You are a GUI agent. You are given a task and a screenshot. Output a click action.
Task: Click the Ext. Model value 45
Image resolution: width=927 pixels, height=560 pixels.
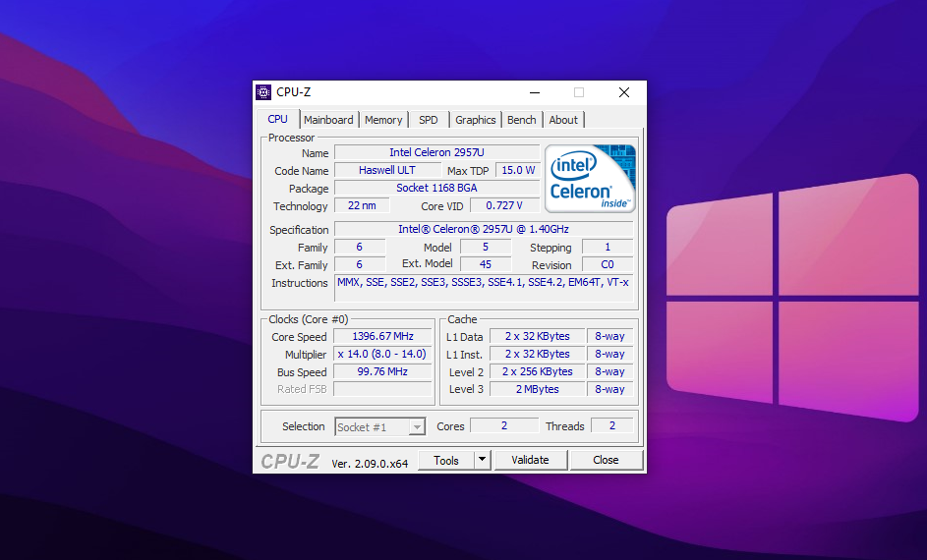[486, 264]
